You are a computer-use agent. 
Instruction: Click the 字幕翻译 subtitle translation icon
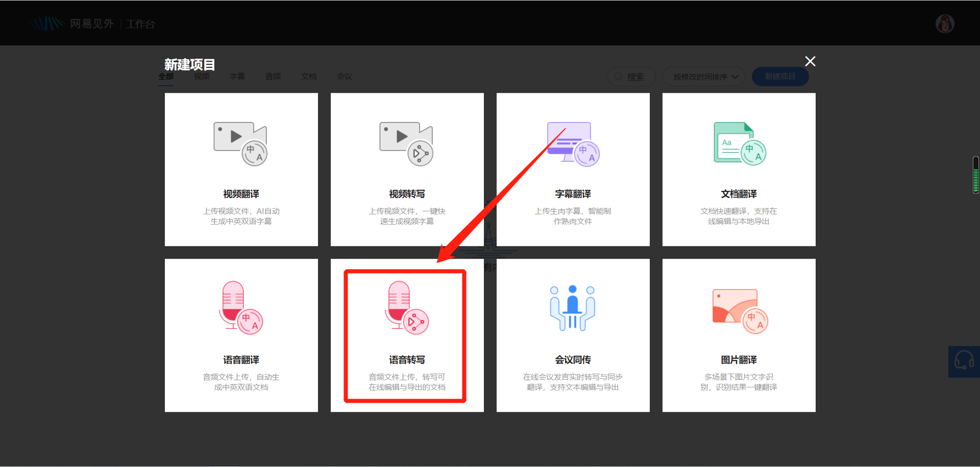tap(573, 144)
